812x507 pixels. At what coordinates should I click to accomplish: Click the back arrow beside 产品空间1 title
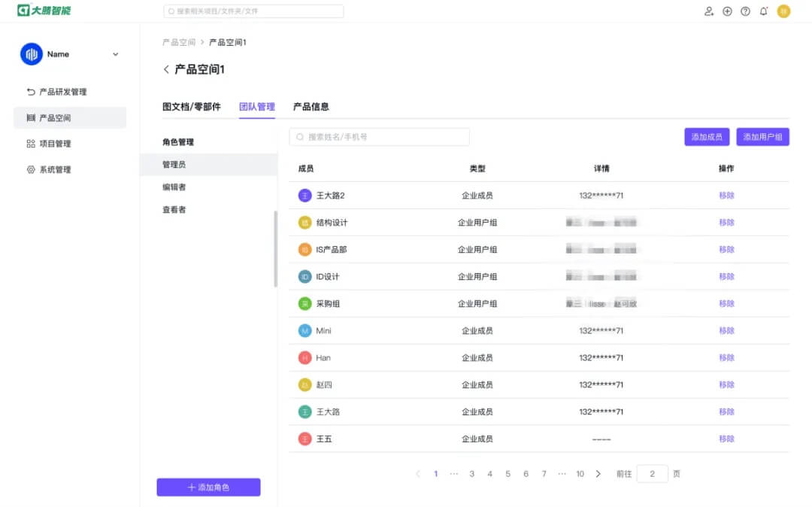point(165,69)
